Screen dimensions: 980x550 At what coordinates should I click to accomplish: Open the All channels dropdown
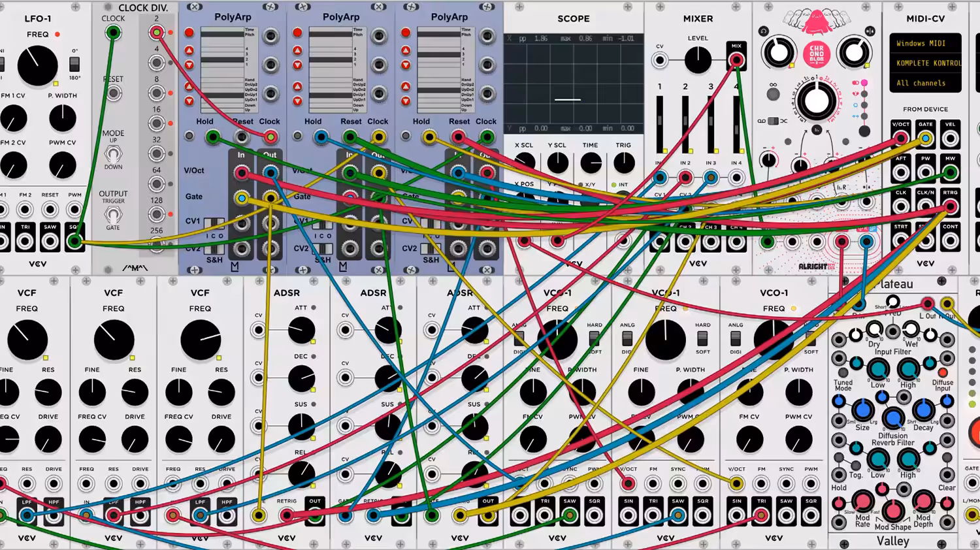(925, 83)
